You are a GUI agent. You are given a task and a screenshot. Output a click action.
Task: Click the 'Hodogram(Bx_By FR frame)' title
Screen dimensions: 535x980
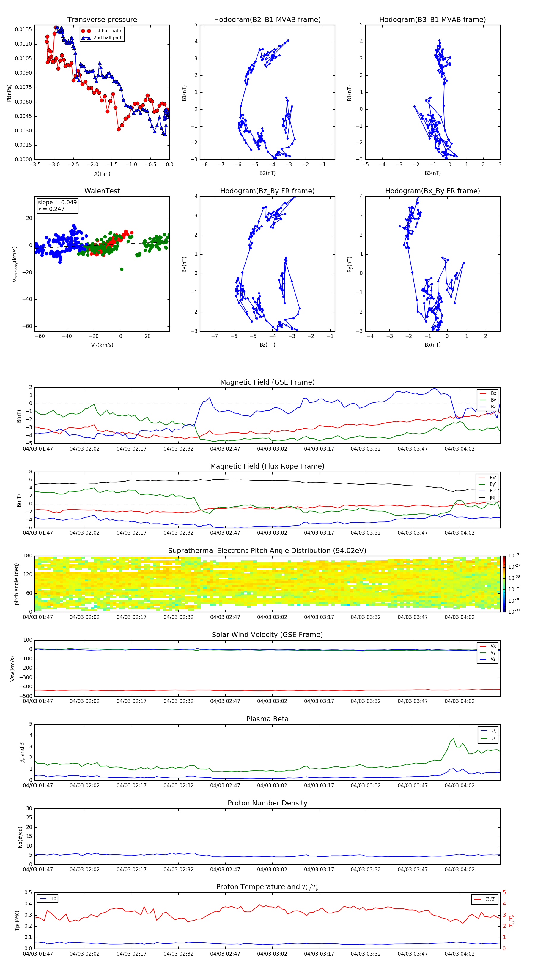tap(432, 191)
